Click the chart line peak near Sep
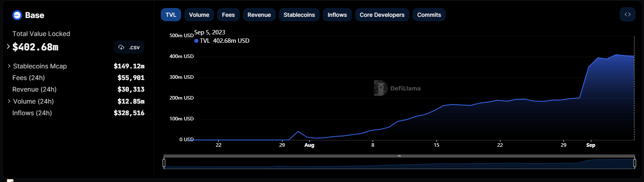 click(x=616, y=55)
